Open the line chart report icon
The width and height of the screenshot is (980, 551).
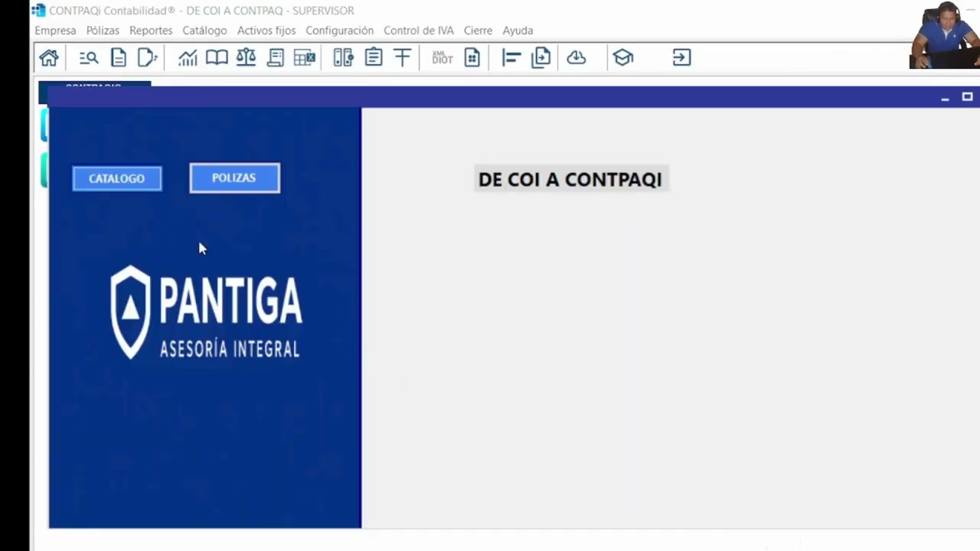[188, 57]
